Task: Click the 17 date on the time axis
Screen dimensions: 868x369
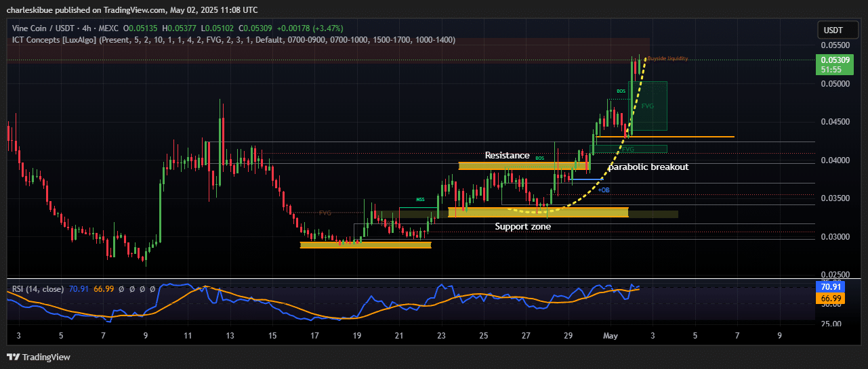Action: pyautogui.click(x=314, y=336)
